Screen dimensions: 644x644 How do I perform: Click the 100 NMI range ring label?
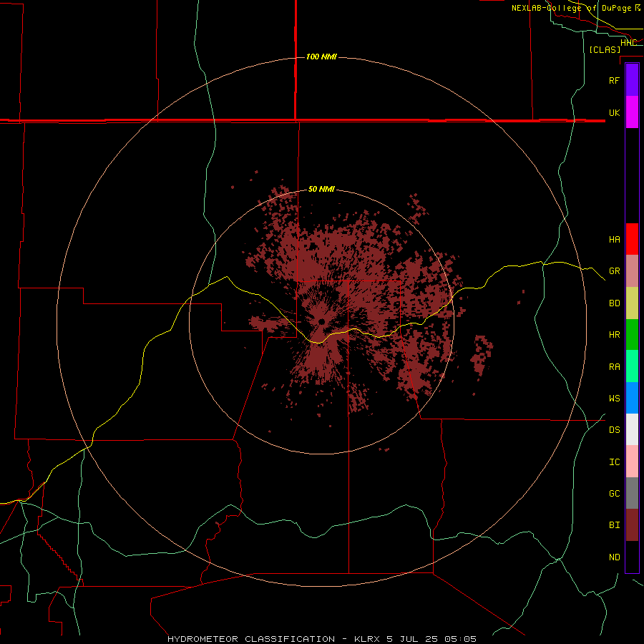[x=321, y=57]
